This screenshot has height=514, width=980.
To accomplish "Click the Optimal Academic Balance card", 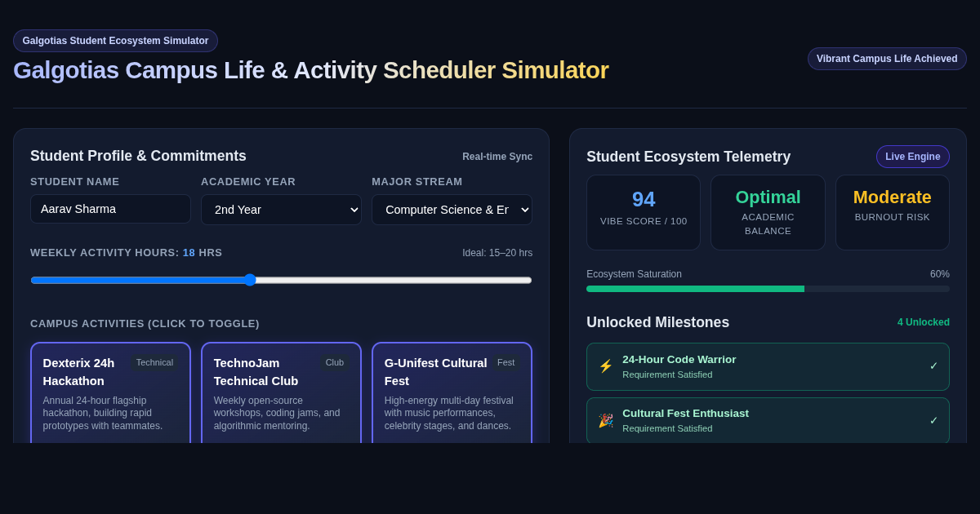I will 768,212.
